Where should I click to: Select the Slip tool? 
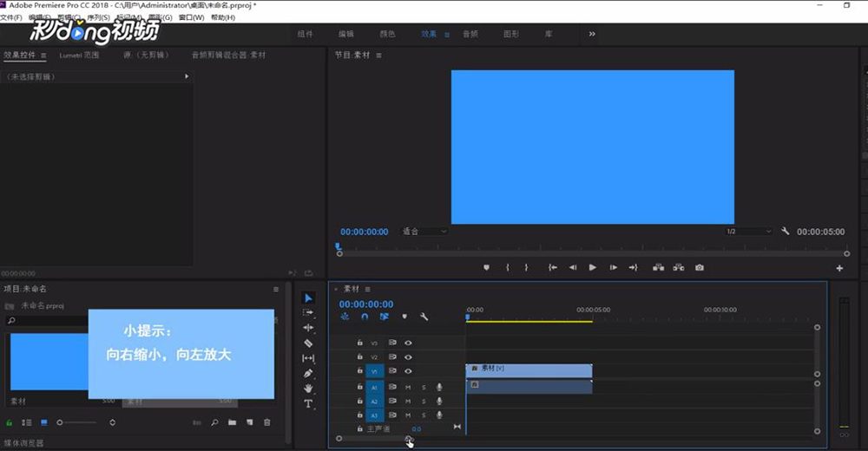[308, 358]
